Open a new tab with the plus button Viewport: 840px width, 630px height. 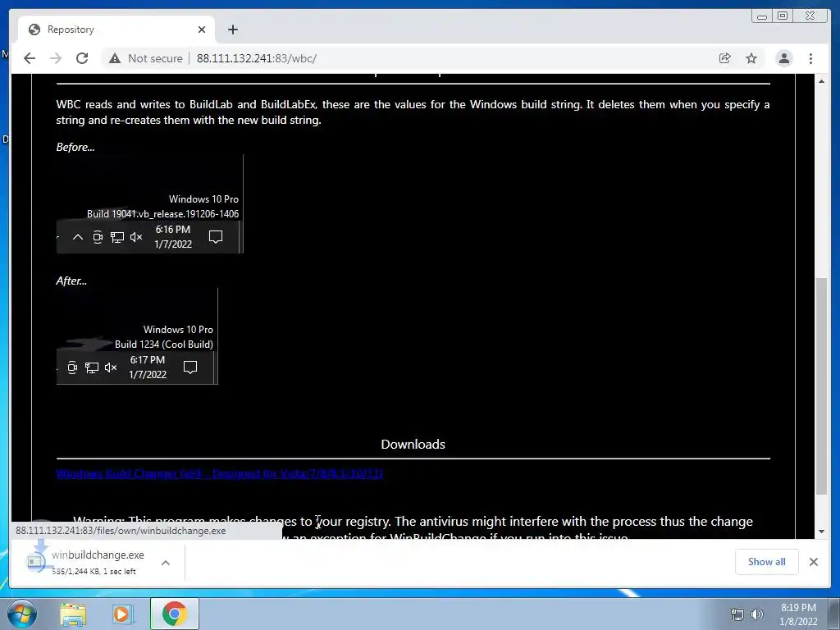[x=232, y=30]
